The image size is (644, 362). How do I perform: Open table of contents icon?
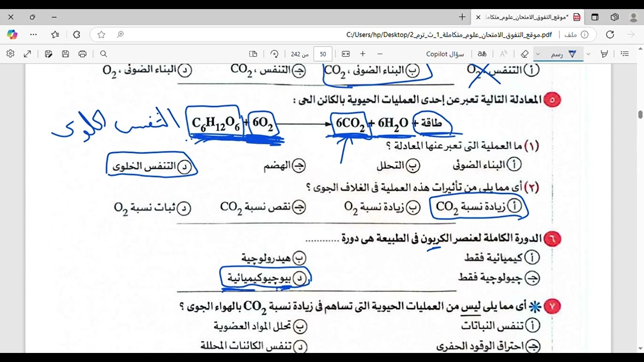point(625,54)
